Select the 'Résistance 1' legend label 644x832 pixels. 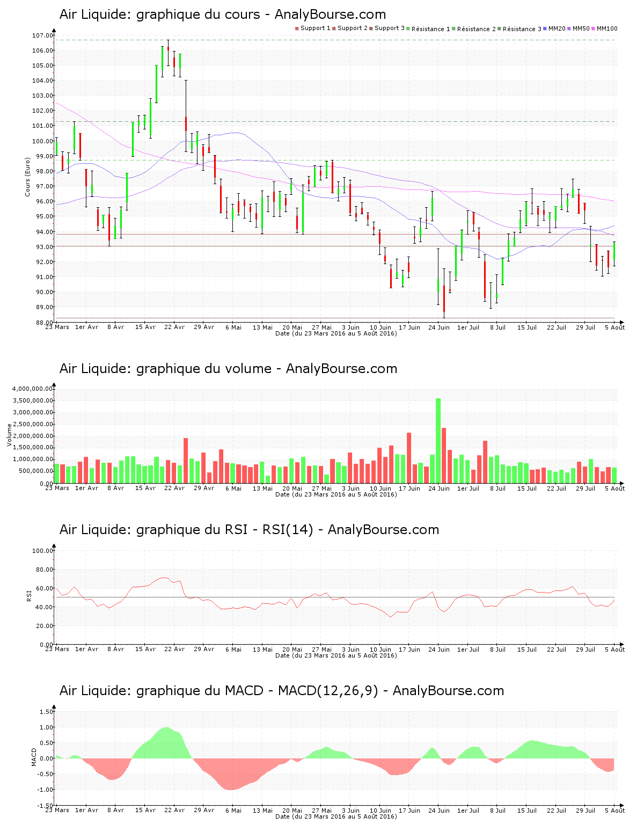[431, 29]
